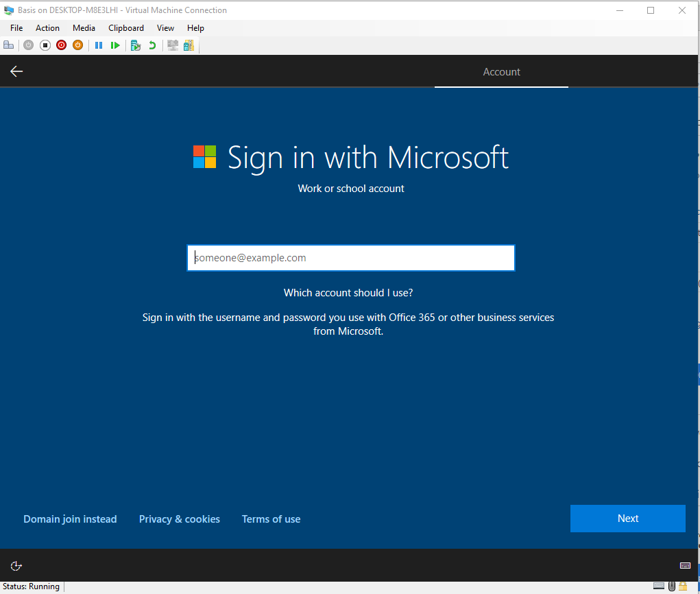Open the on-screen keyboard icon in the dark bar
Screen dimensions: 700x594
[685, 565]
